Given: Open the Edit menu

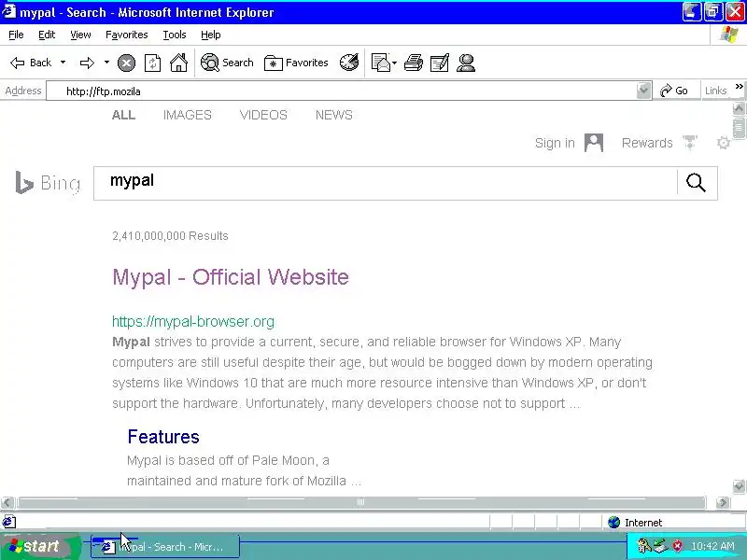Looking at the screenshot, I should [x=47, y=35].
